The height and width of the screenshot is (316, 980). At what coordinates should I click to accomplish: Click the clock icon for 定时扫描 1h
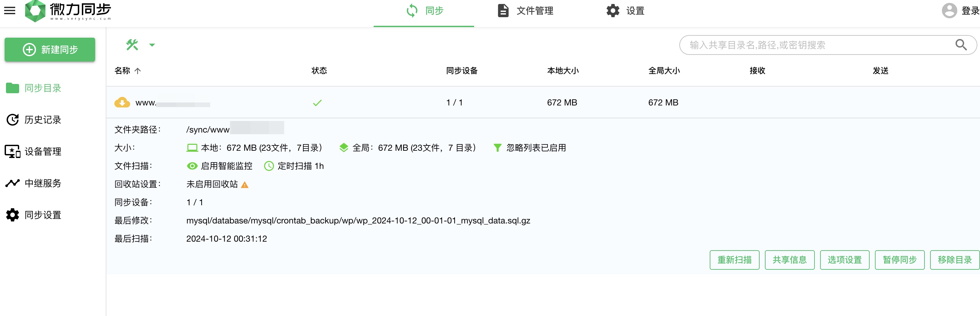point(269,166)
